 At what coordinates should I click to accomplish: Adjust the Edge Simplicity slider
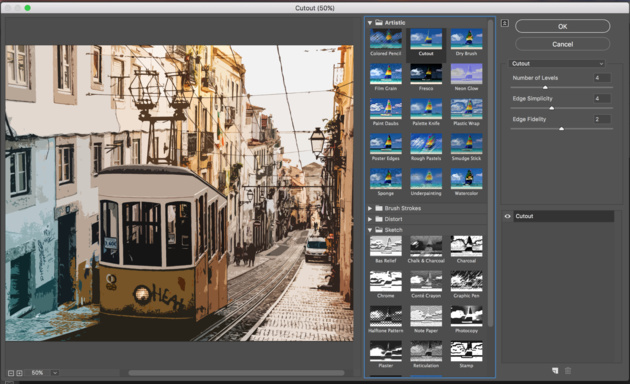pyautogui.click(x=552, y=108)
